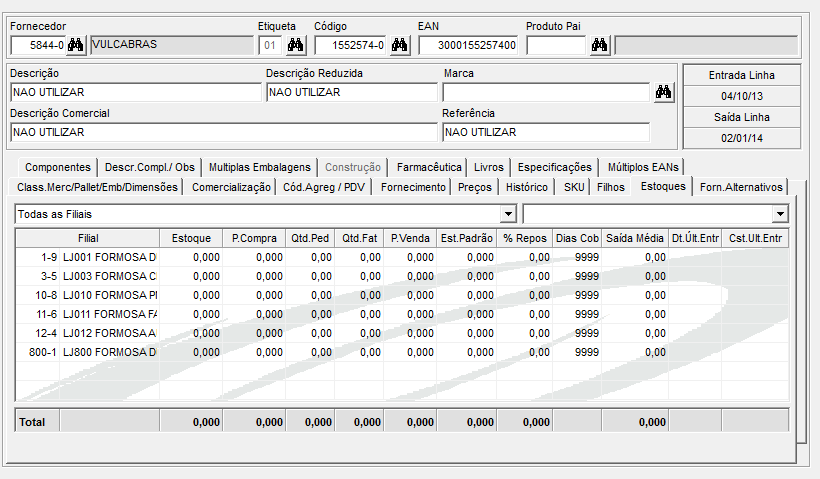This screenshot has width=820, height=479.
Task: Click the Descrição Comercial input field
Action: click(223, 132)
